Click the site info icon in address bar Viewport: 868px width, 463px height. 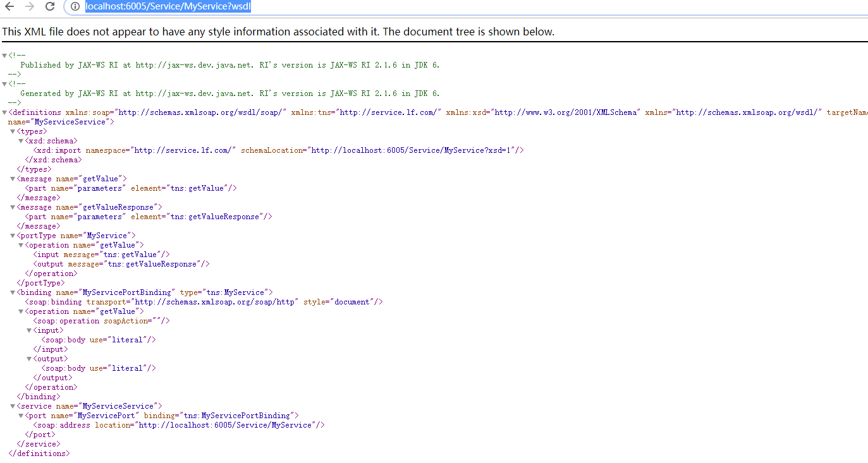tap(75, 7)
